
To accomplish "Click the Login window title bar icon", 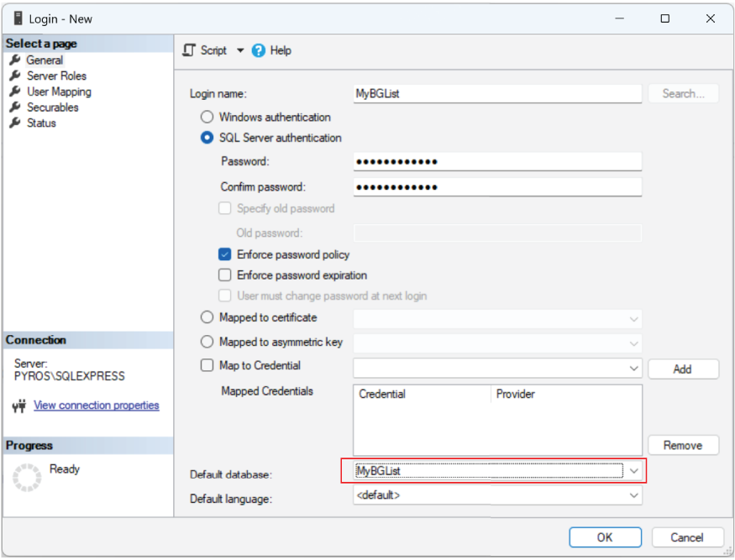I will pyautogui.click(x=18, y=18).
